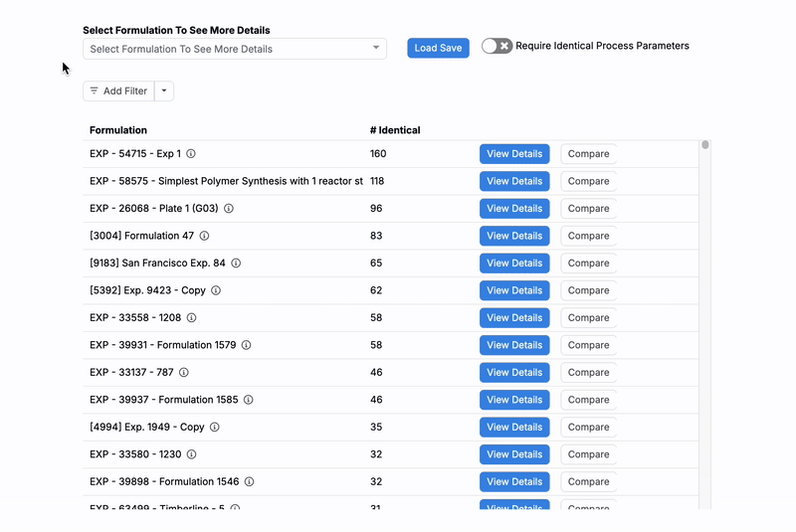Click info icon next to Plate 1 (G03)
Image resolution: width=796 pixels, height=532 pixels.
click(228, 209)
